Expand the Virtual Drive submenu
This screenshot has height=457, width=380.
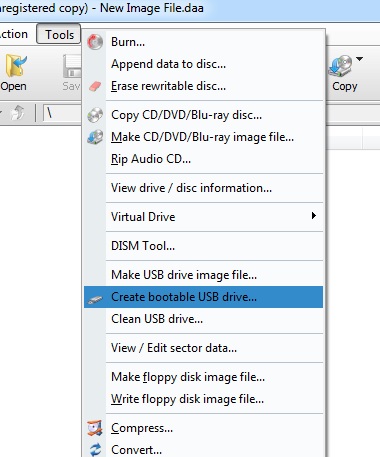click(x=203, y=217)
